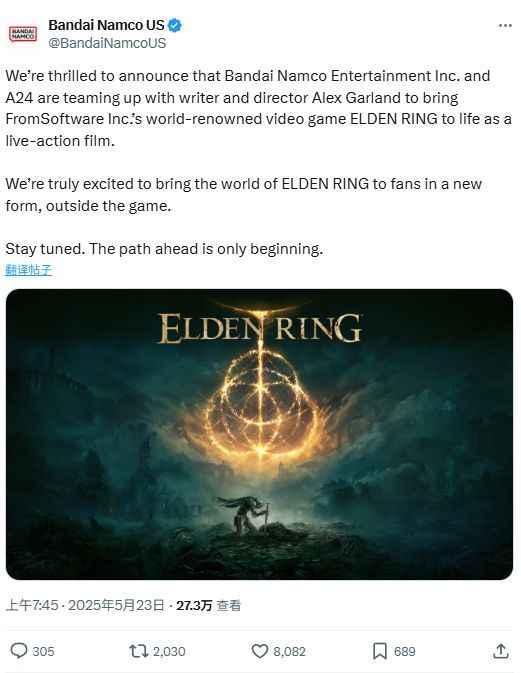Open the Bandai Namco US display name

[106, 25]
